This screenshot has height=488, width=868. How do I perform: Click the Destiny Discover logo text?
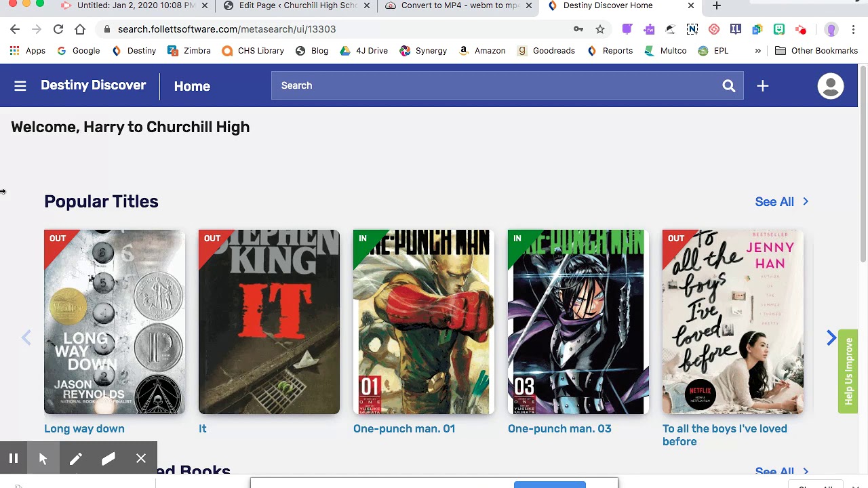click(x=94, y=85)
